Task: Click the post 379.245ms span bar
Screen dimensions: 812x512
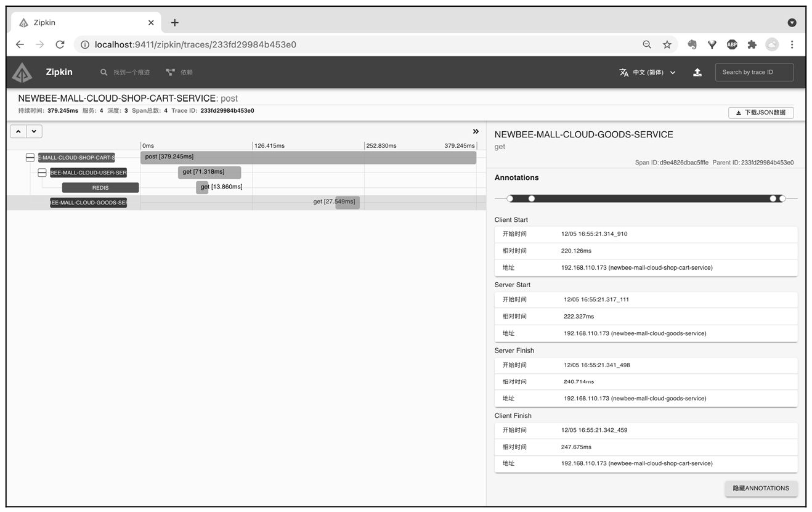Action: [x=308, y=157]
